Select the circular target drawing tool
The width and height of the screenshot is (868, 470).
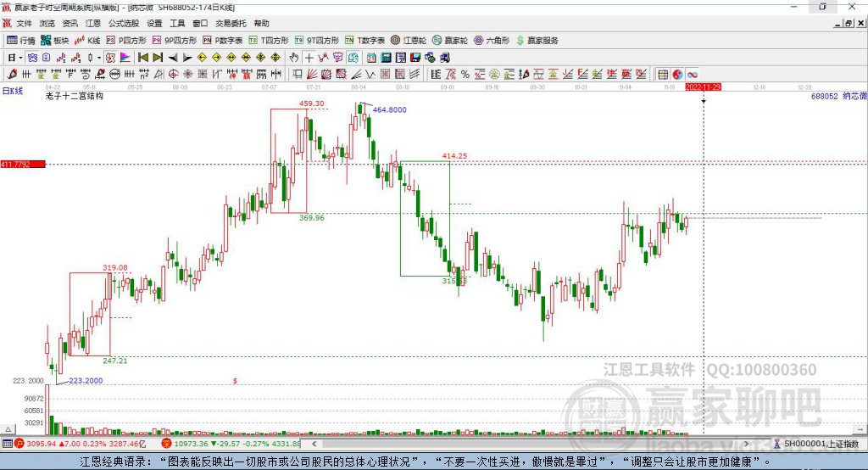(x=173, y=75)
